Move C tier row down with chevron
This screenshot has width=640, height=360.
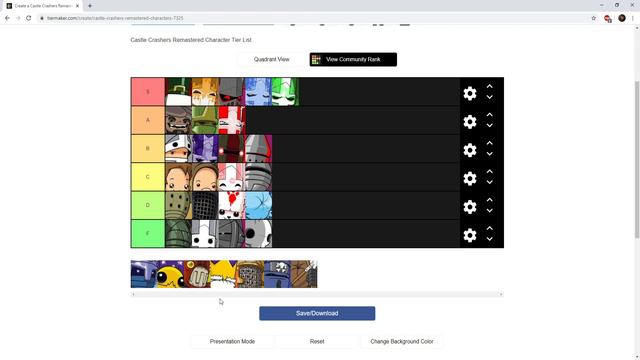point(489,182)
